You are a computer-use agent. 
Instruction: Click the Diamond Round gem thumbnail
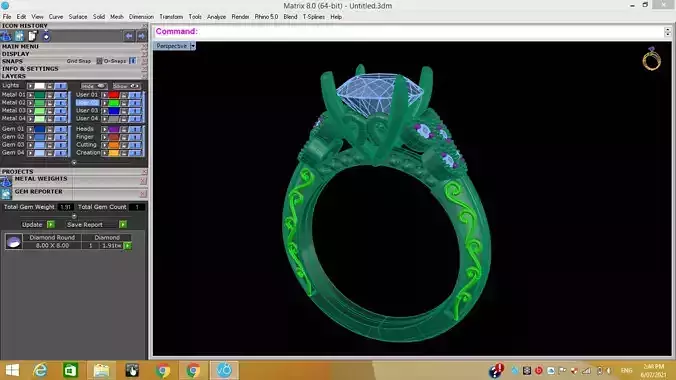pos(13,242)
